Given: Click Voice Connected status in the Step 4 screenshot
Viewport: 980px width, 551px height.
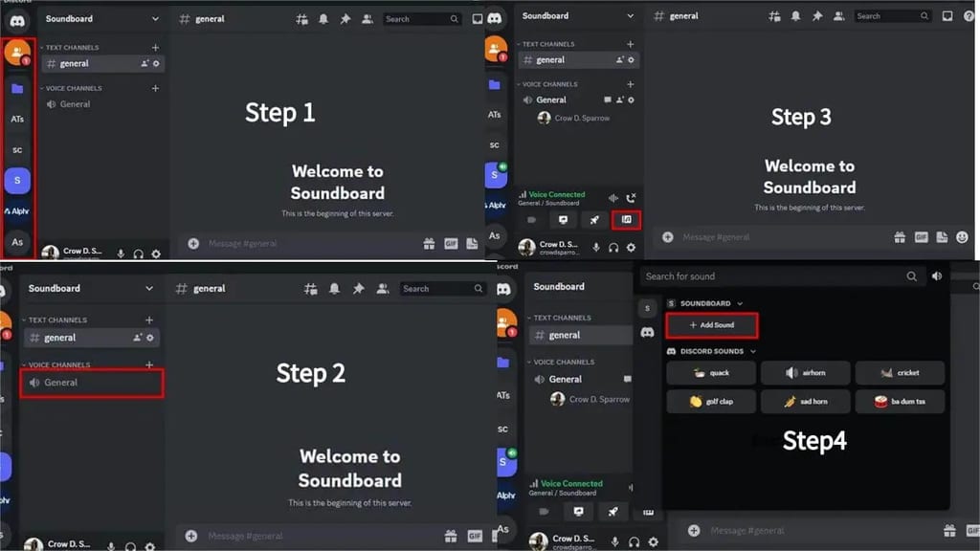Looking at the screenshot, I should coord(571,483).
